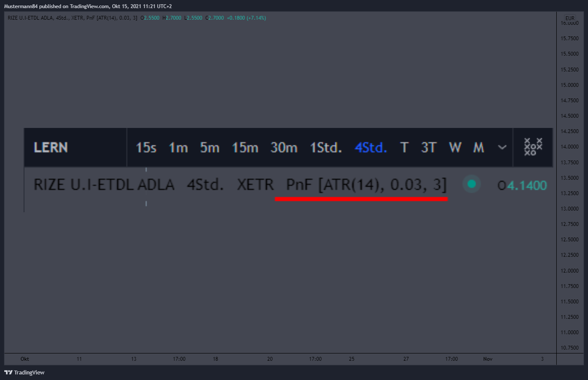Click the 12.5000 price axis label
This screenshot has height=380, width=588.
[x=570, y=240]
